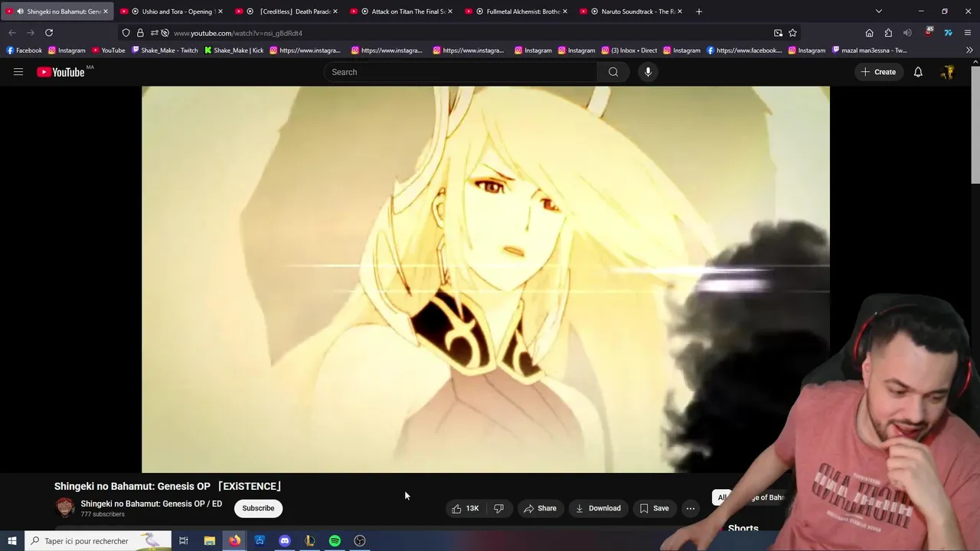This screenshot has width=980, height=551.
Task: Like the video with the thumbs-up button
Action: [465, 508]
